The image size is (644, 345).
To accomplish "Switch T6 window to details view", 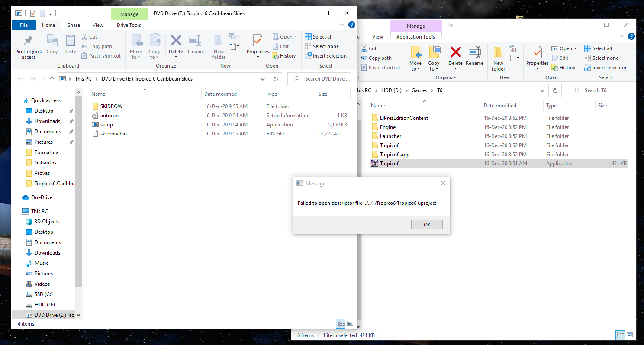I will click(x=620, y=335).
